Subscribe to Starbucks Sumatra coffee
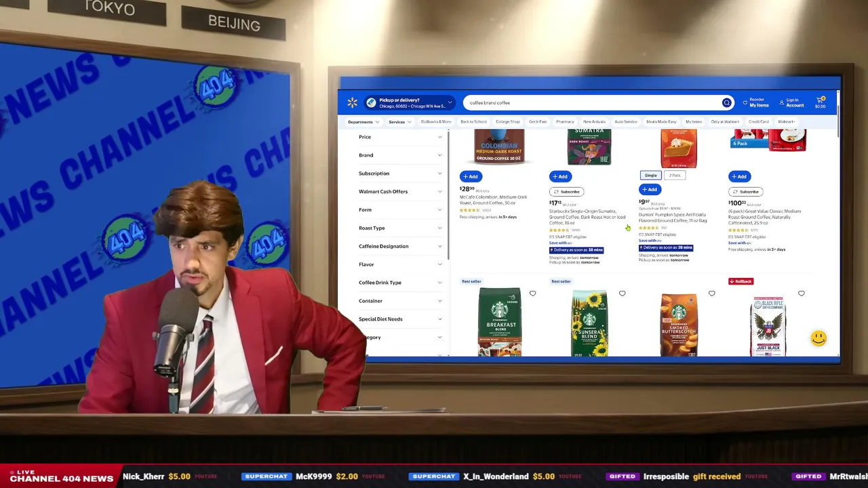868x488 pixels. [567, 192]
